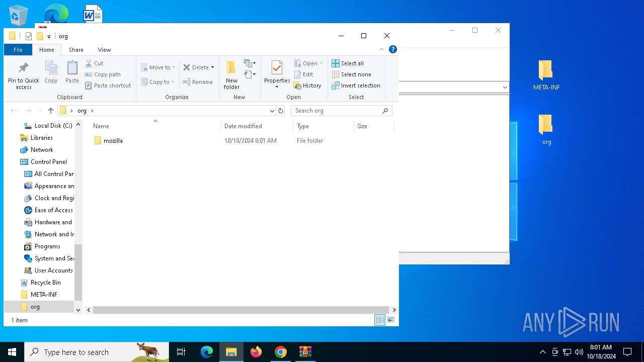Click the Refresh button
The image size is (644, 362).
click(281, 111)
